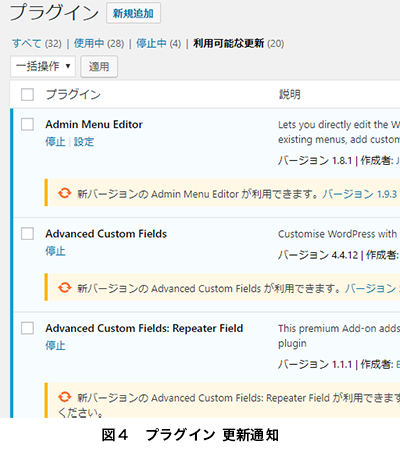Click the update icon for Admin Menu Editor
This screenshot has width=400, height=453.
coord(64,193)
